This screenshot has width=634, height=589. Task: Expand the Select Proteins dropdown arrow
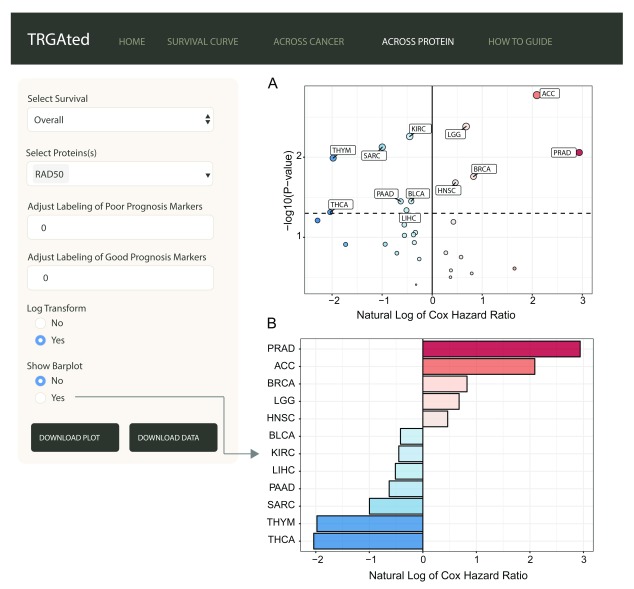coord(207,175)
